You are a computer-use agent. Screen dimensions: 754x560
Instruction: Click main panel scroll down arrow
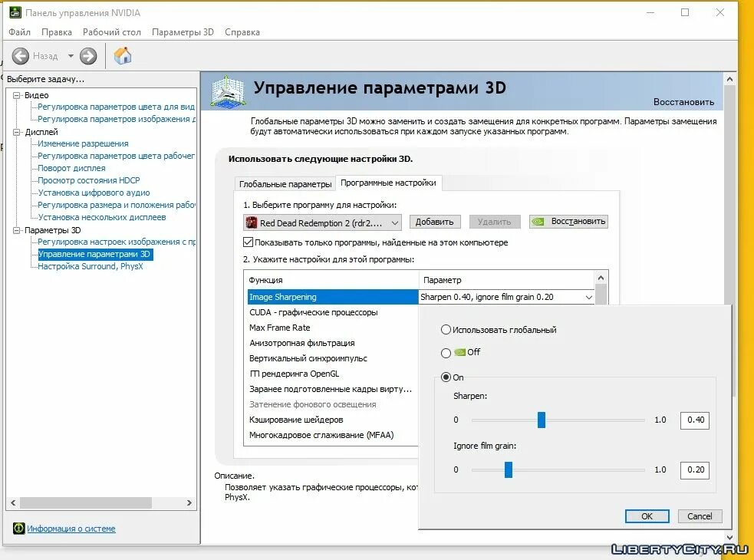(x=729, y=538)
